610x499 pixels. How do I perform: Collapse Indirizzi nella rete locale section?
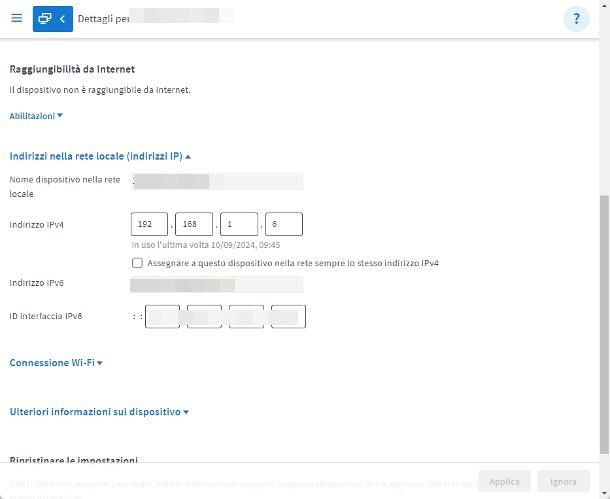[100, 156]
